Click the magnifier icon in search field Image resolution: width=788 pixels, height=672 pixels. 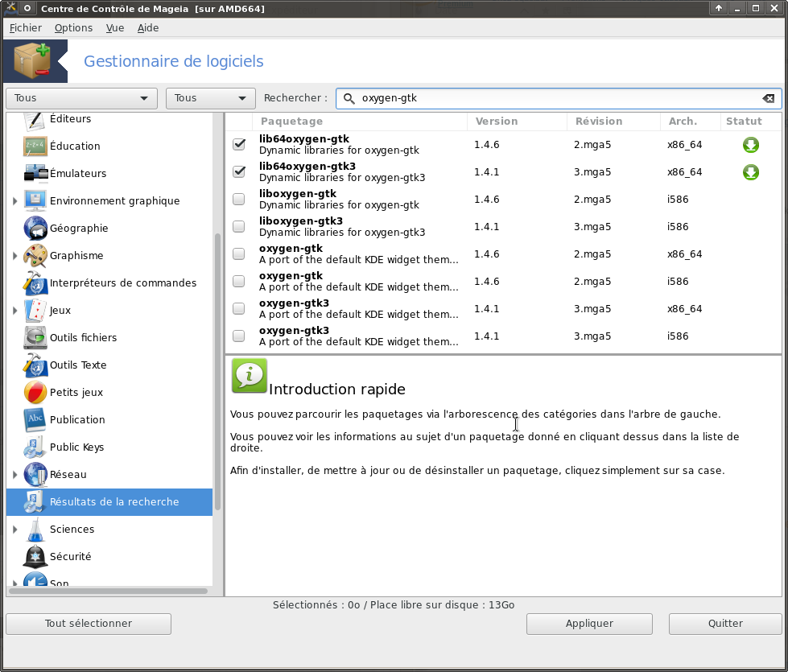[349, 98]
